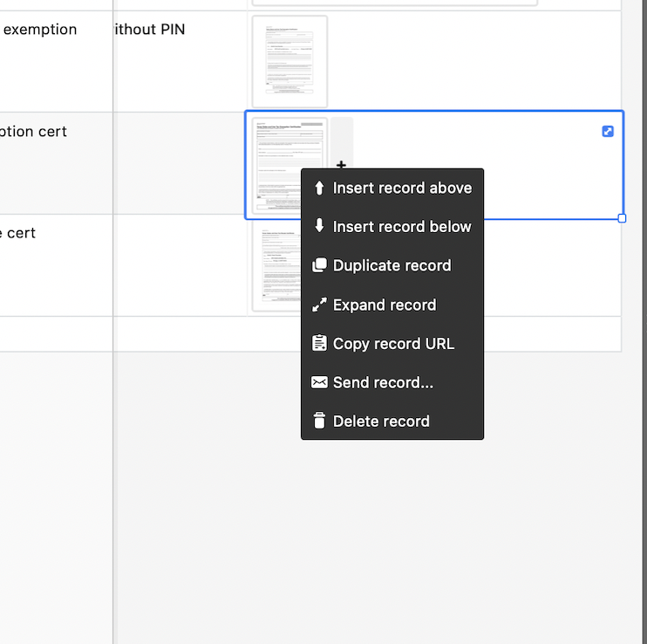Viewport: 647px width, 644px height.
Task: Click the up arrow icon for Insert record above
Action: [319, 188]
